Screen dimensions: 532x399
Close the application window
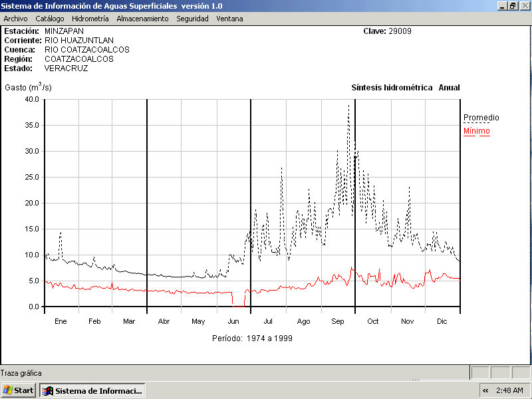click(524, 5)
